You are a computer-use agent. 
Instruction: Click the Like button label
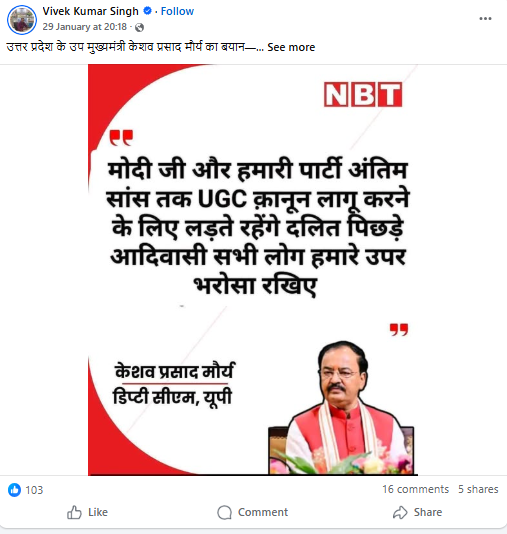point(98,512)
